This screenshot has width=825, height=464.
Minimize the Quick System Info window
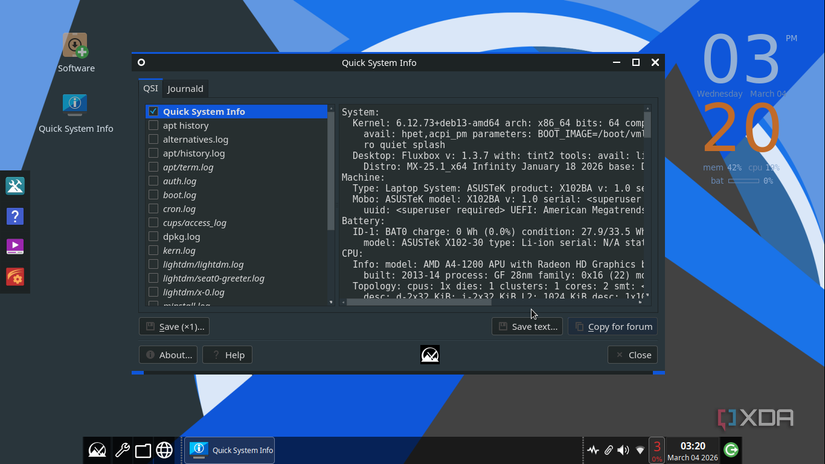[x=616, y=62]
